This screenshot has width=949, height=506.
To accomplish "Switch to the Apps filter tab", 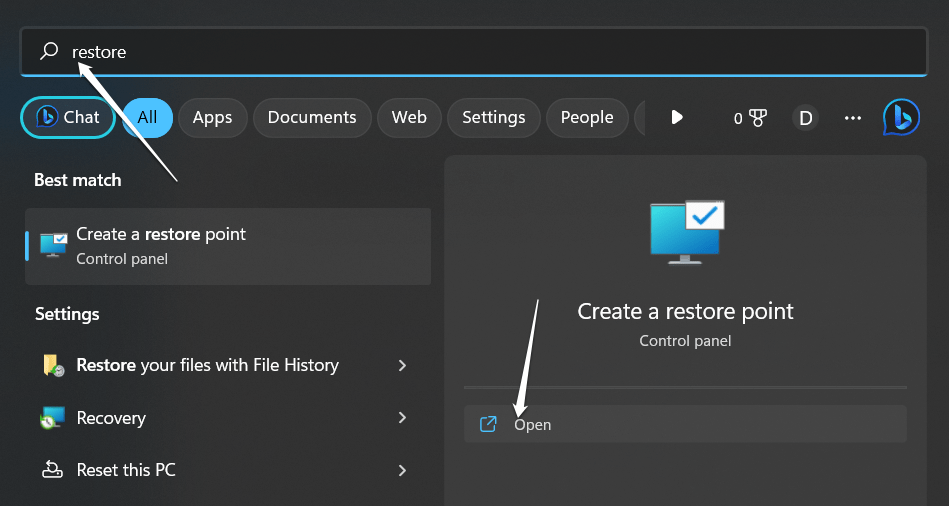I will tap(212, 118).
